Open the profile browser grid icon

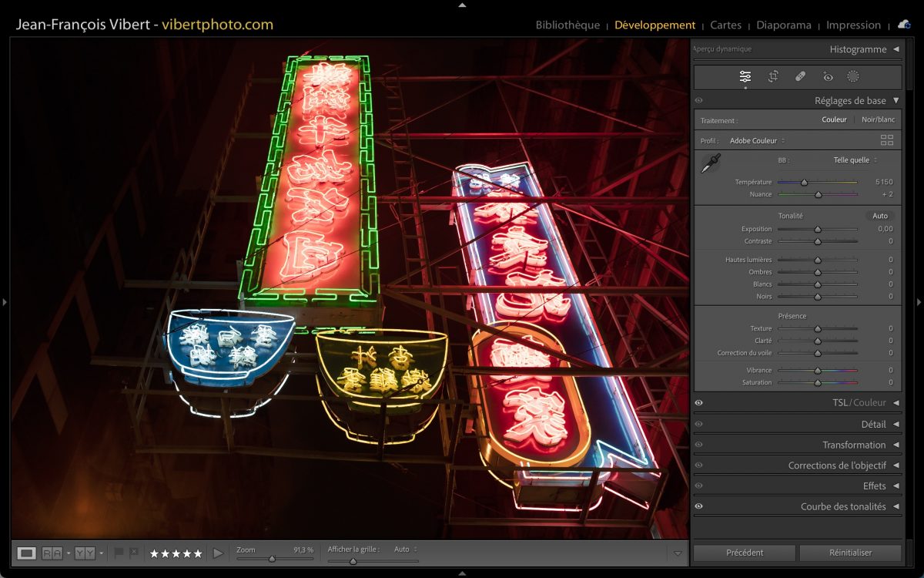point(887,140)
